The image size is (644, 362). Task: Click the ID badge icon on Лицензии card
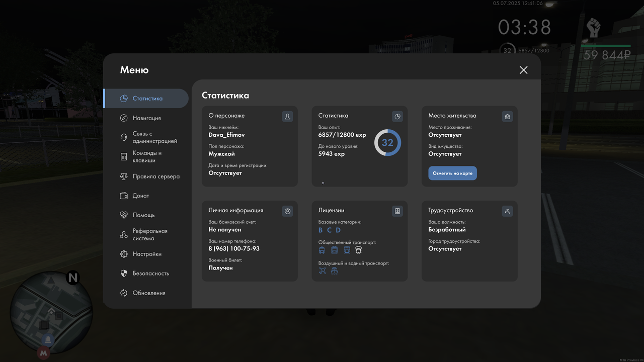coord(397,211)
